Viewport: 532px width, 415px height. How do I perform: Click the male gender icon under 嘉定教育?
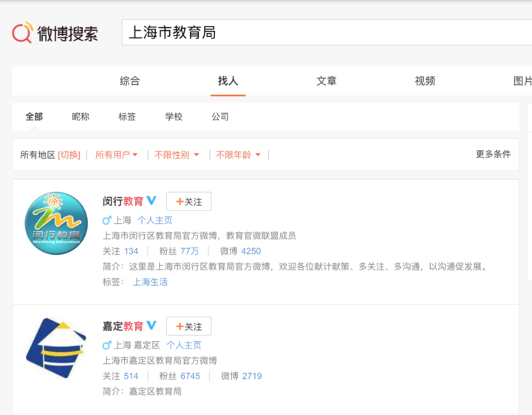(x=106, y=345)
